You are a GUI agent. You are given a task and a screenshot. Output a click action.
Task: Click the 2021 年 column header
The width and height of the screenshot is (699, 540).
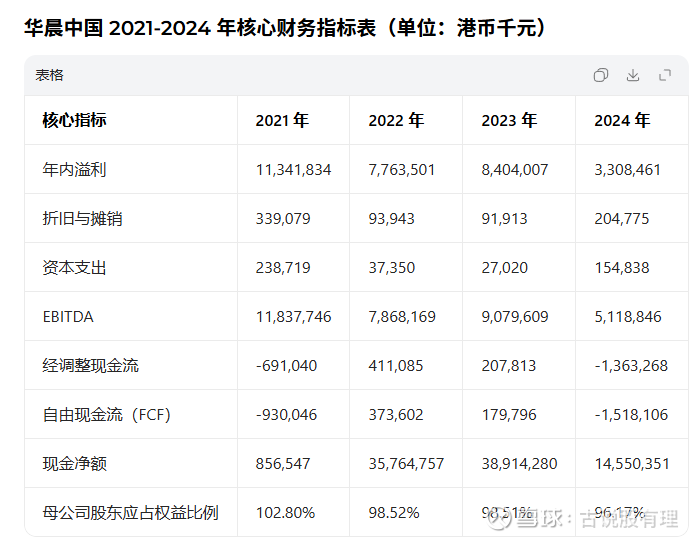[x=282, y=120]
